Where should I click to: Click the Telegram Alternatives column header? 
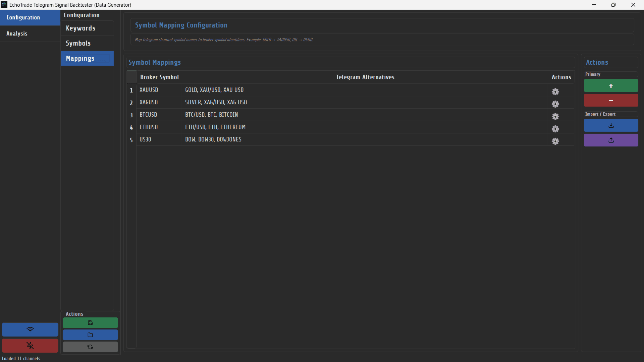tap(365, 77)
